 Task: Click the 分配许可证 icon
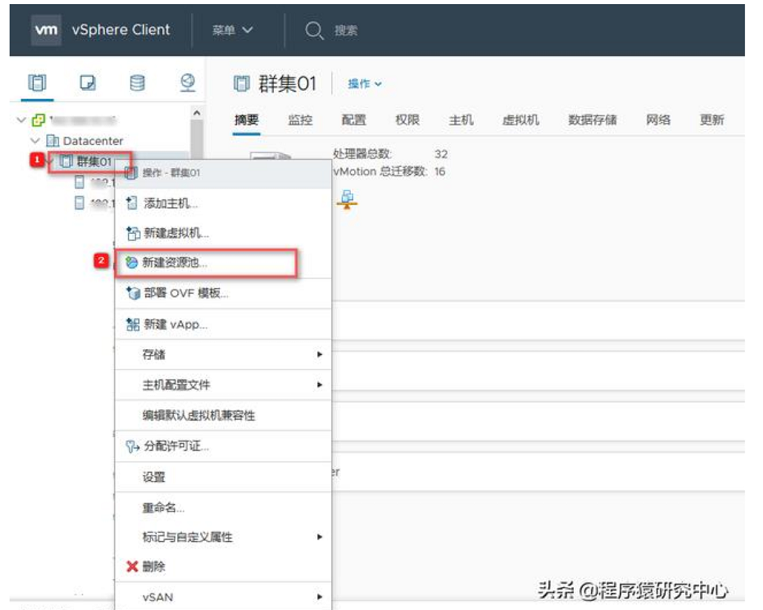pyautogui.click(x=132, y=446)
